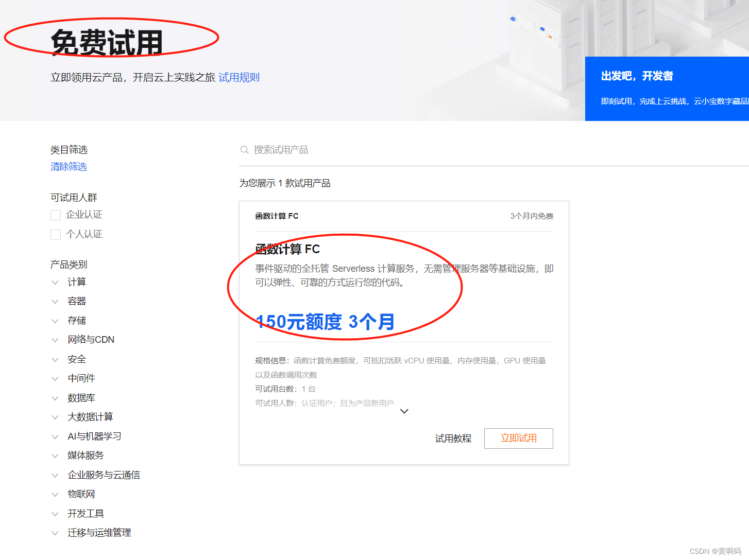Expand the 安全 category chevron
Image resolution: width=749 pixels, height=560 pixels.
tap(55, 359)
